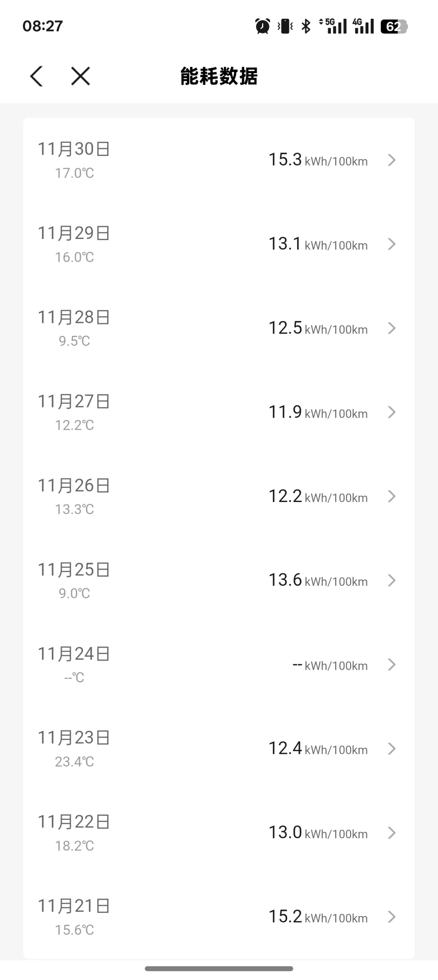Expand the 11月28日 entry chevron

point(392,328)
